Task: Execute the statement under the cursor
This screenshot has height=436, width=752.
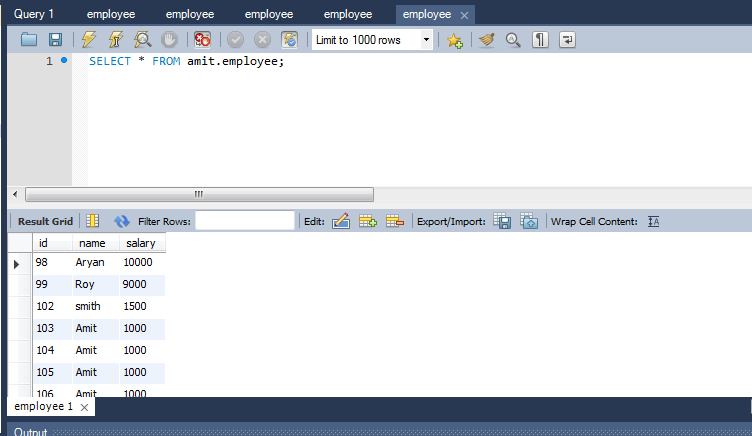Action: tap(115, 40)
